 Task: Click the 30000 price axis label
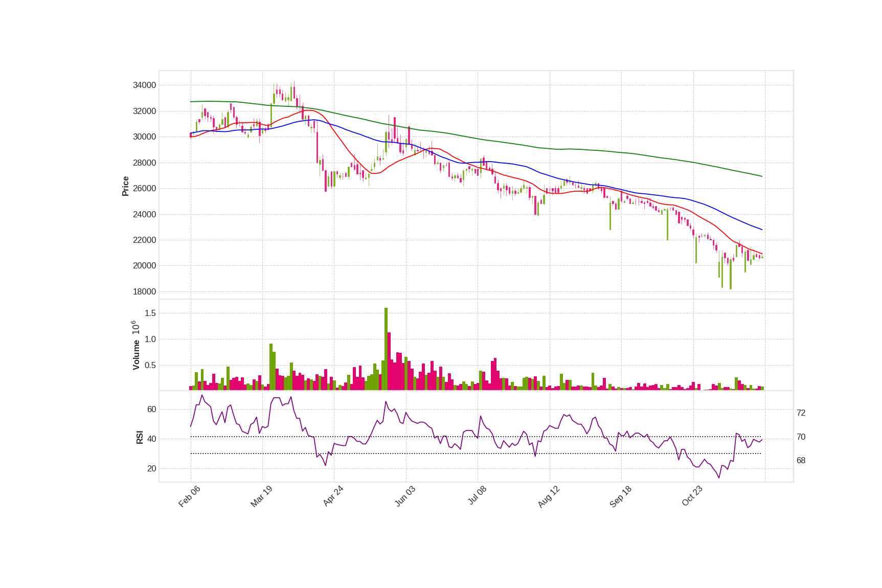coord(144,137)
